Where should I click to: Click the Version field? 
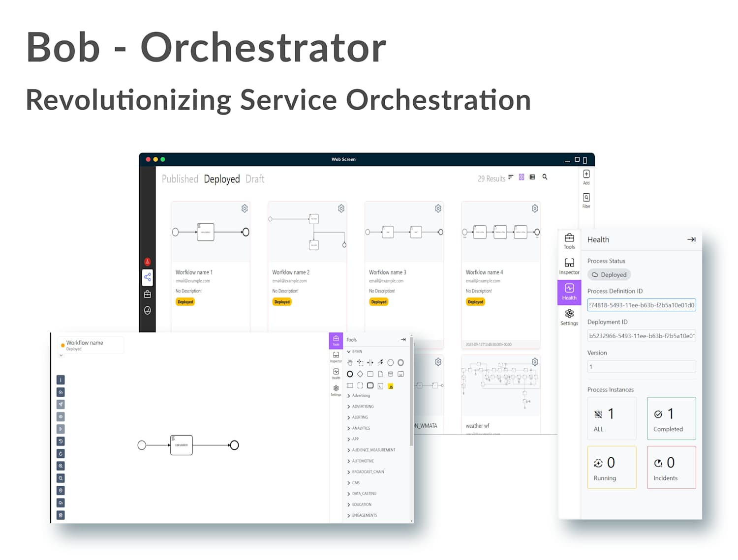tap(642, 366)
